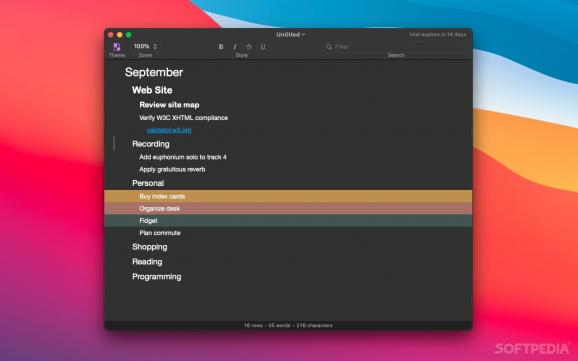Select the highlighted Fidget row
This screenshot has width=578, height=361.
(x=288, y=221)
